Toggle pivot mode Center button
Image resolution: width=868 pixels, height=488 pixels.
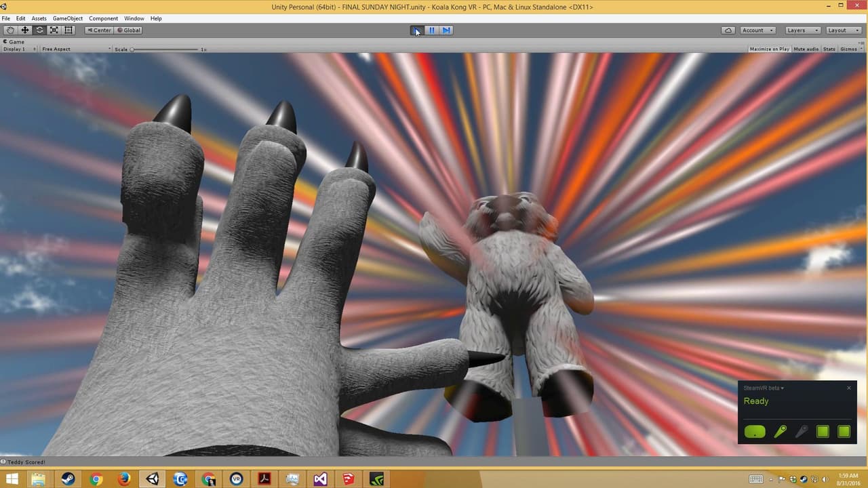click(x=99, y=30)
